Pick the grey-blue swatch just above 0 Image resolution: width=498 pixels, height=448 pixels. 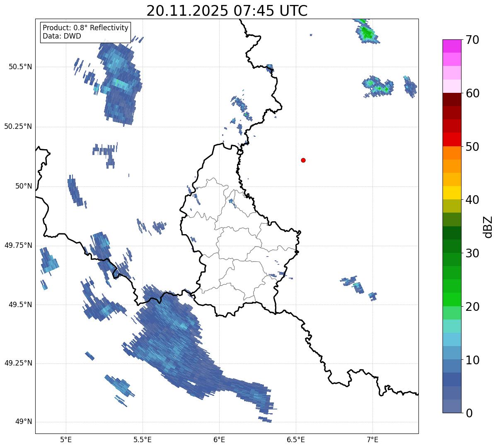452,406
